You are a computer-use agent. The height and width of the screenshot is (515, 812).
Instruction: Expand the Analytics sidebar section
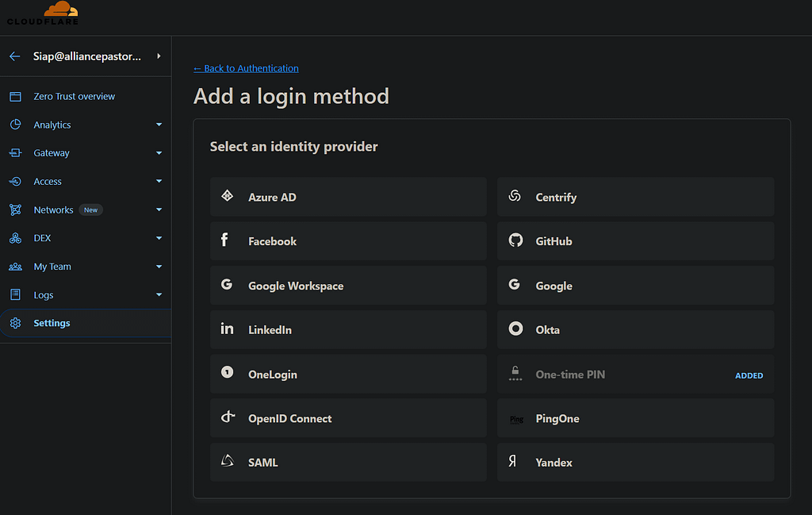tap(159, 125)
